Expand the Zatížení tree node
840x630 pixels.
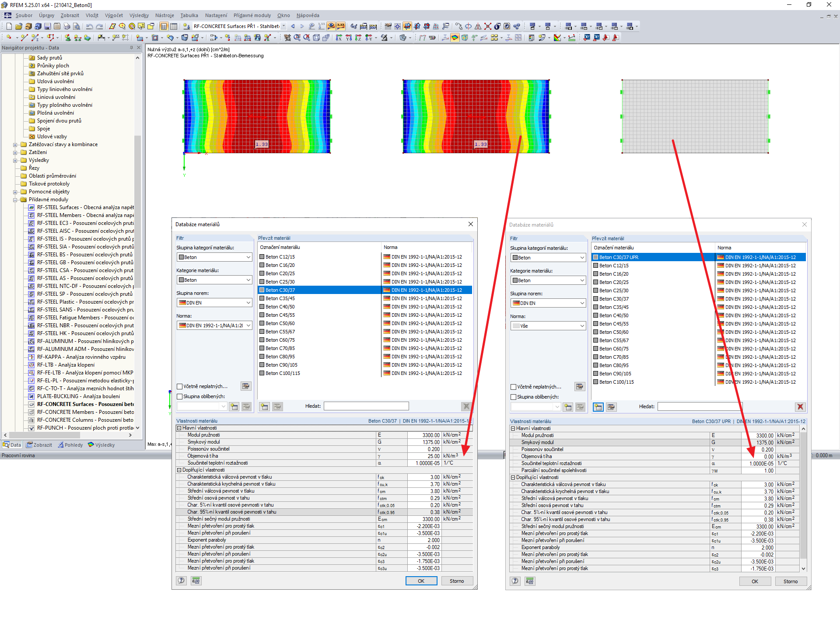pos(15,152)
